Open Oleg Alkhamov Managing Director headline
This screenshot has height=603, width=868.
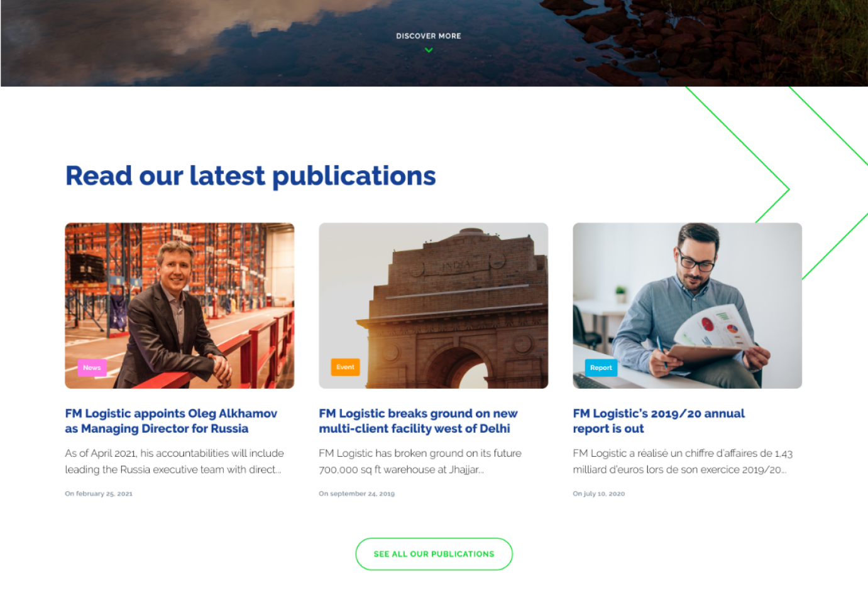pyautogui.click(x=171, y=421)
